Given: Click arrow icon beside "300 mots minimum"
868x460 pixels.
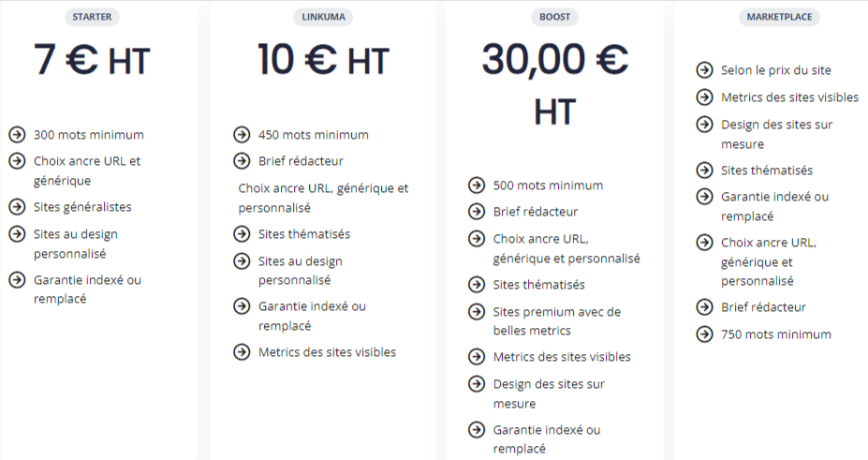Looking at the screenshot, I should point(16,134).
